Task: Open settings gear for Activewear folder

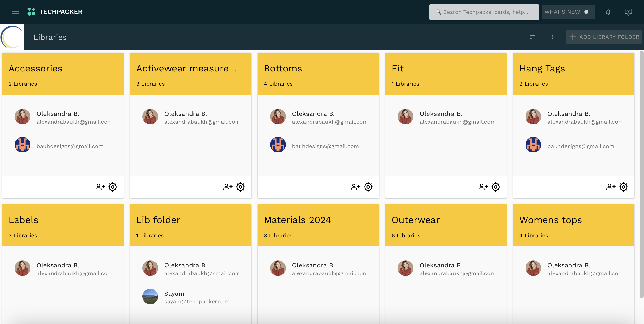Action: pyautogui.click(x=240, y=187)
